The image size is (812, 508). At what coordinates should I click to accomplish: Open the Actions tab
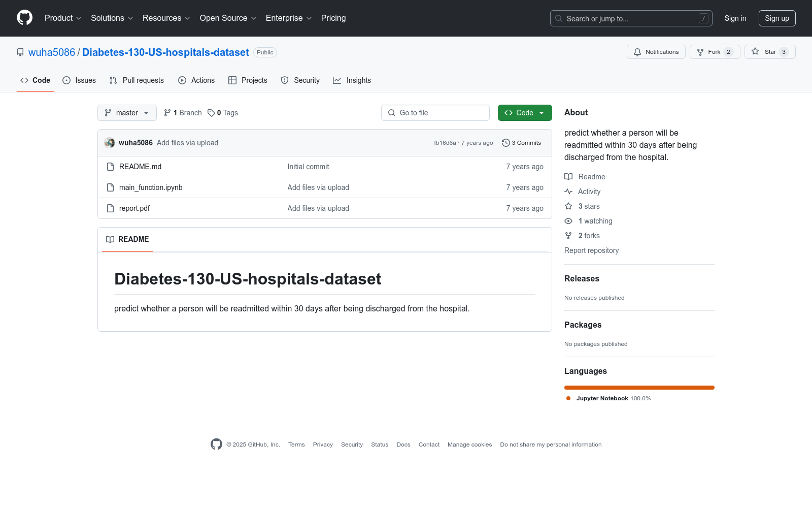click(x=196, y=80)
